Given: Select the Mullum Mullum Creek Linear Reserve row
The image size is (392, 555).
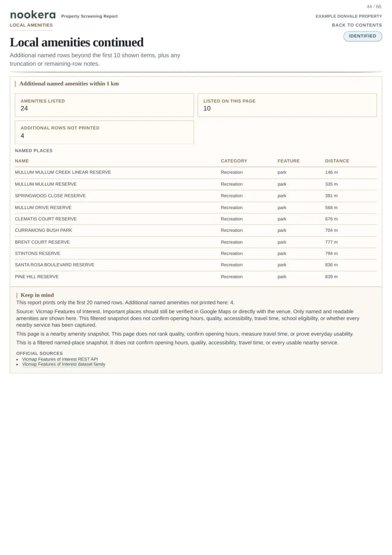Looking at the screenshot, I should tap(196, 173).
